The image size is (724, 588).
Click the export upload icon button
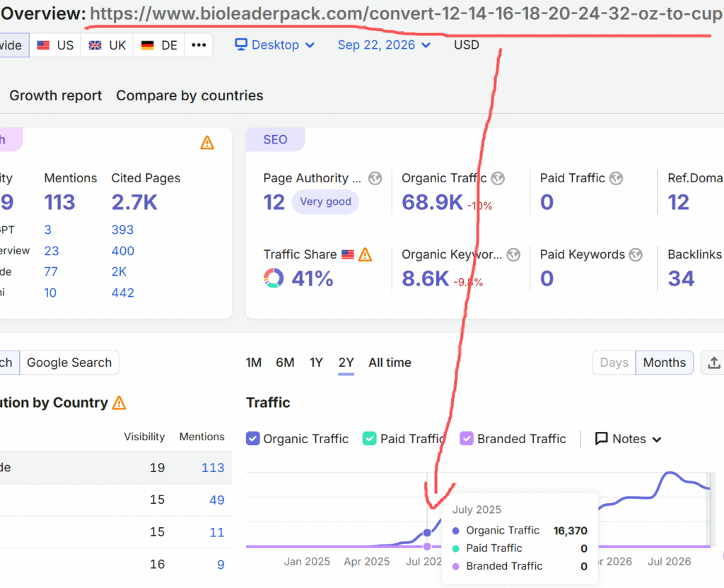[x=713, y=363]
